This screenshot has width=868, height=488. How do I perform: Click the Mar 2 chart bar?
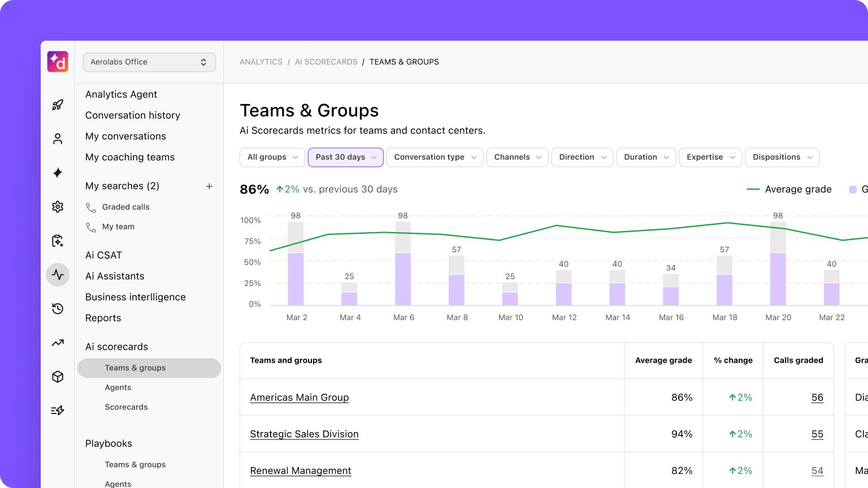pyautogui.click(x=296, y=264)
